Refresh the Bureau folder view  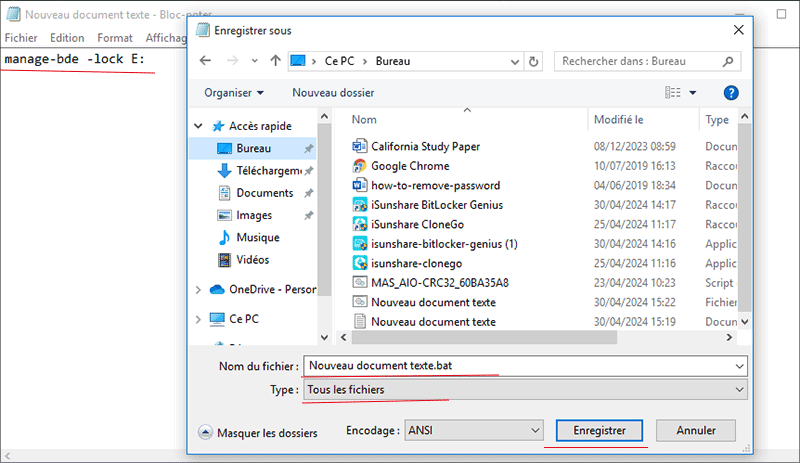[533, 61]
